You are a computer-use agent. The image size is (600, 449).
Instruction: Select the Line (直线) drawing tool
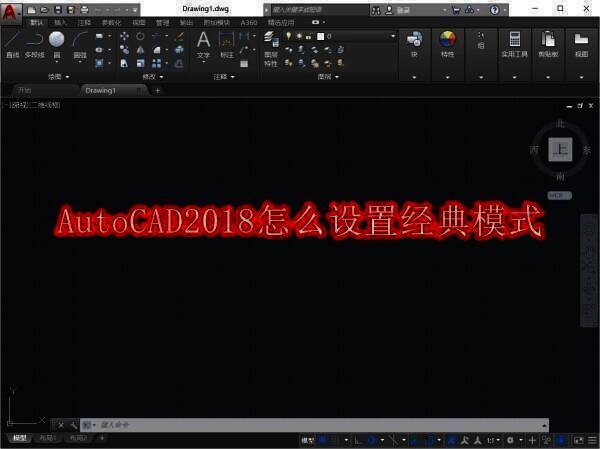tap(12, 44)
